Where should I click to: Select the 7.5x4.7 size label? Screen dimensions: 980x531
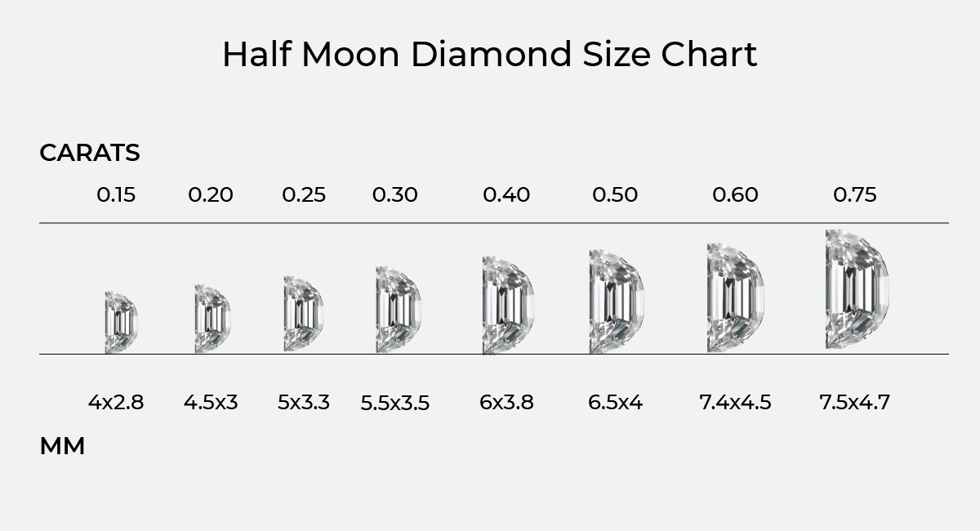pos(854,403)
